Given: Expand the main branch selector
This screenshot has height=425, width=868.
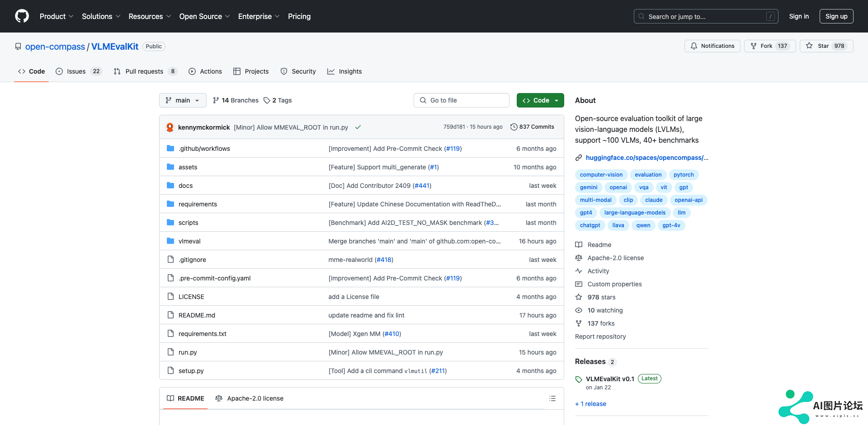Looking at the screenshot, I should [x=183, y=100].
